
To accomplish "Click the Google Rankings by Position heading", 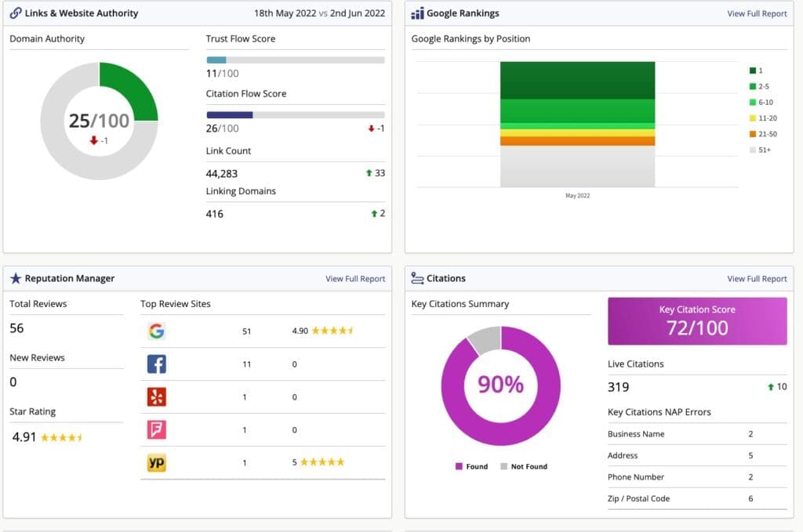I will click(x=471, y=39).
